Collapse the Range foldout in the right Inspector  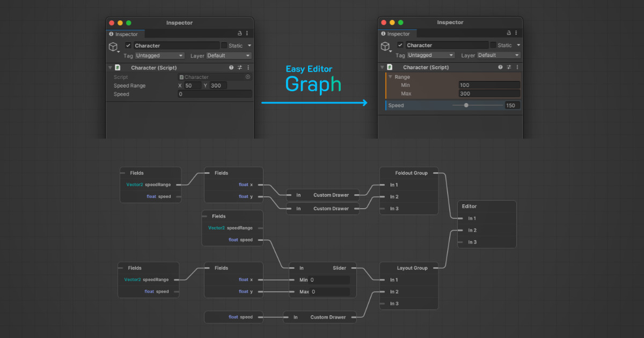[390, 77]
